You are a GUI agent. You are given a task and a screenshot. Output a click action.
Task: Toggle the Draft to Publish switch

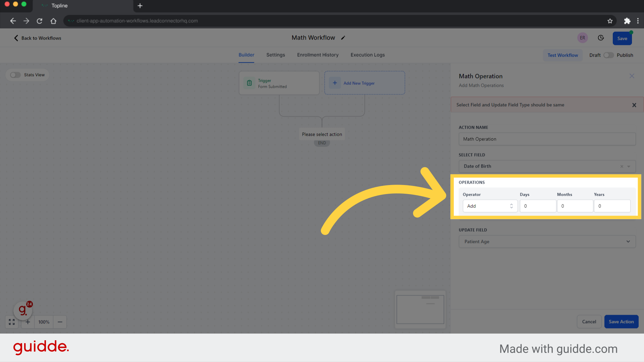(x=609, y=55)
